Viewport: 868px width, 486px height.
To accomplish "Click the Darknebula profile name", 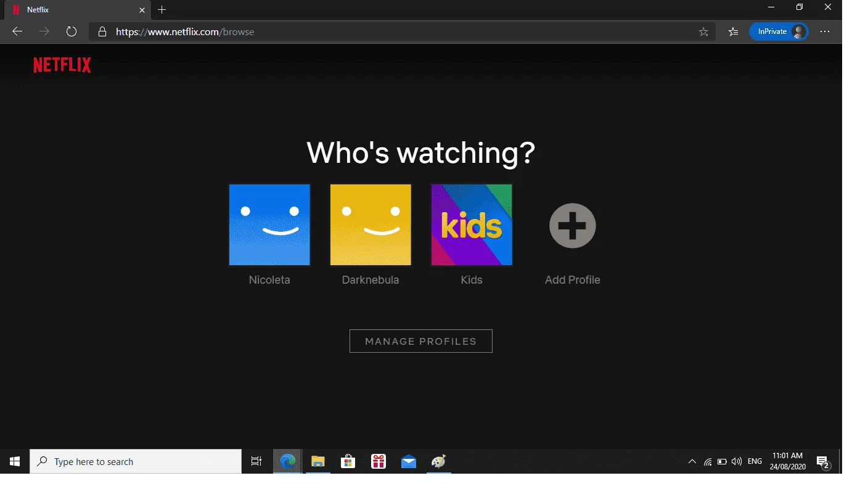I will (x=371, y=280).
